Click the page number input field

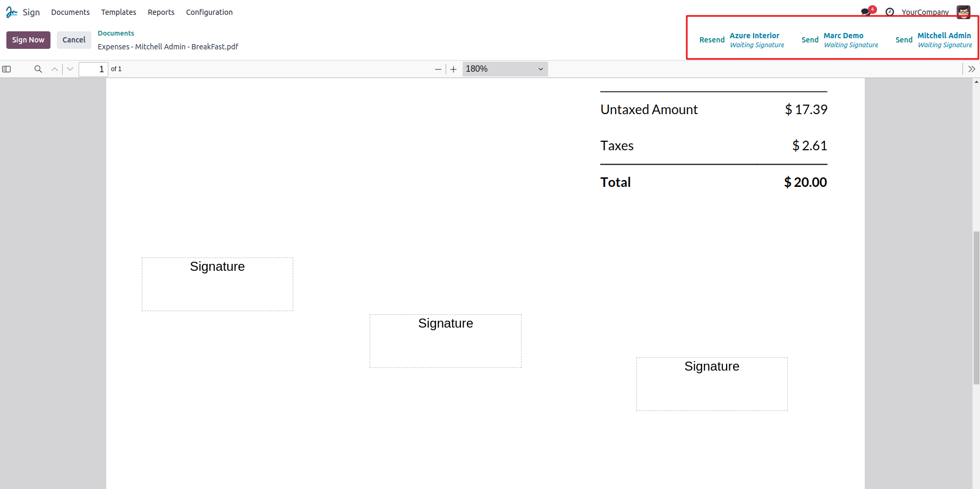pyautogui.click(x=93, y=69)
